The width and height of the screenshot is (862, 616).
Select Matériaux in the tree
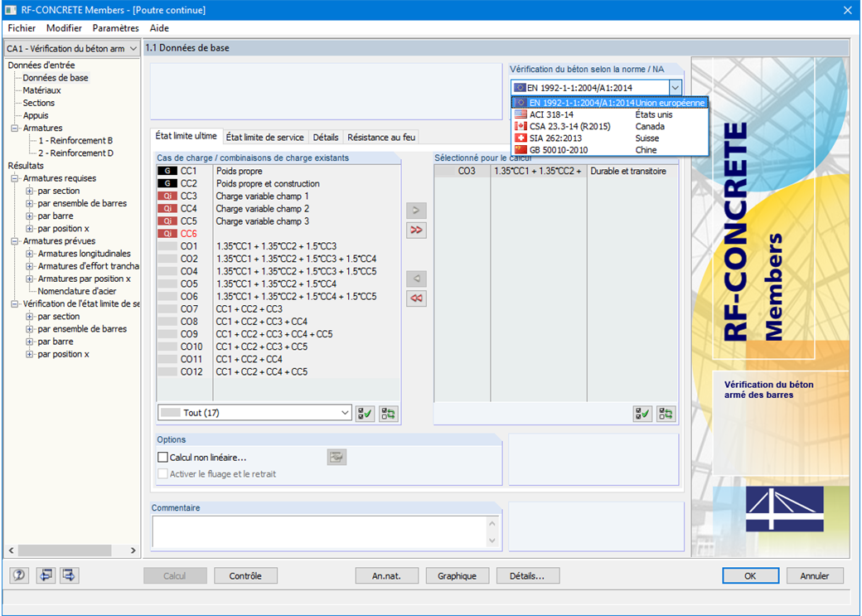pos(41,90)
